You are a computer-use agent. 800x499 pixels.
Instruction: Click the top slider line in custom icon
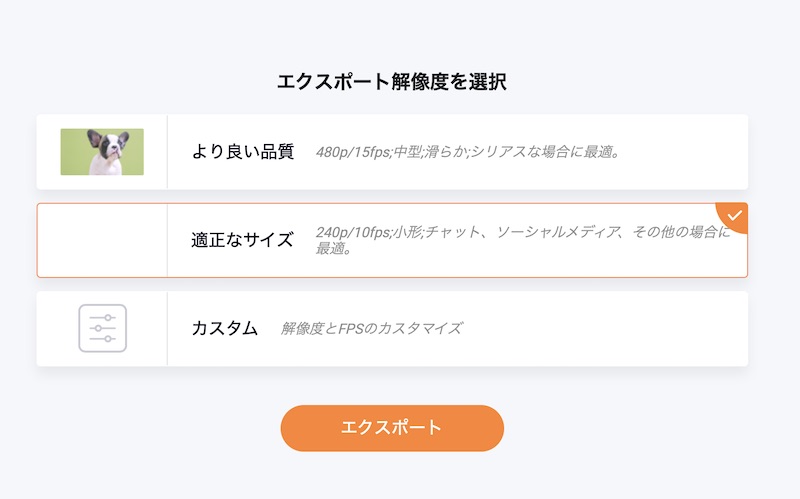pos(103,318)
